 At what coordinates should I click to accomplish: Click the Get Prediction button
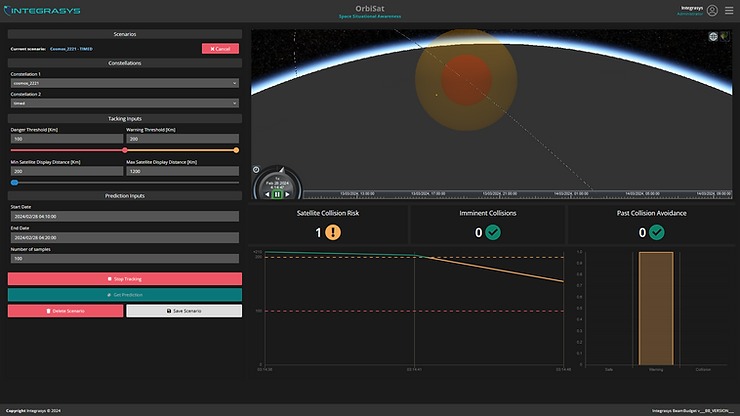(125, 295)
